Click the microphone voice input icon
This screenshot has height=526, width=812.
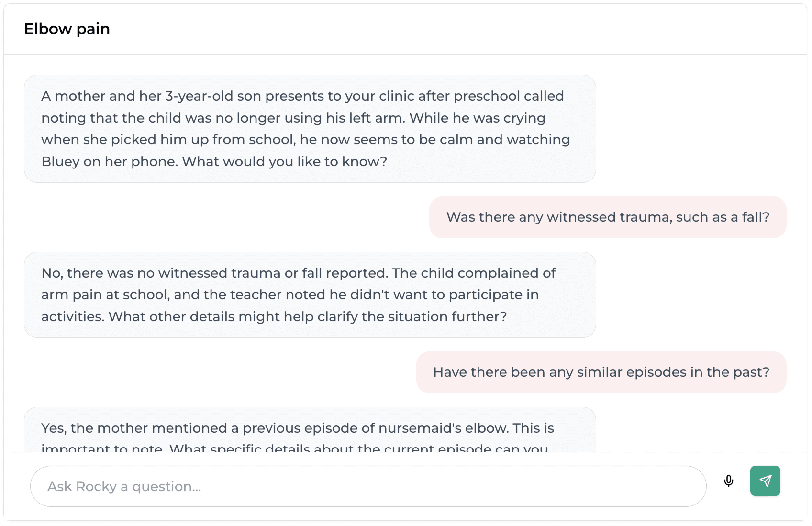click(728, 481)
